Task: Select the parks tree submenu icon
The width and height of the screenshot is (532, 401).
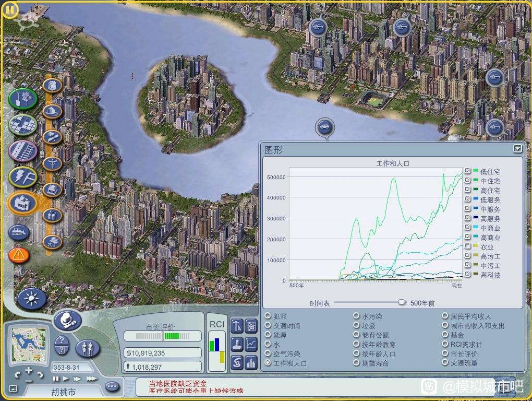Action: 52,242
